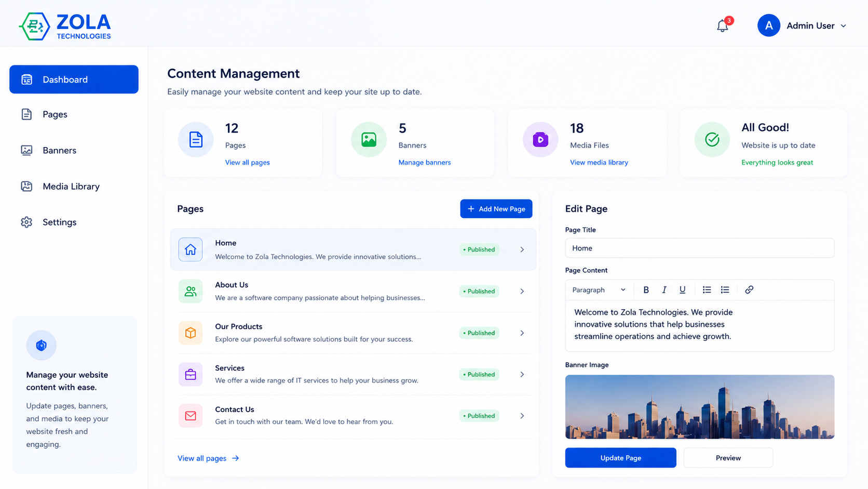Open Media Library in the sidebar
The width and height of the screenshot is (868, 489).
[x=74, y=186]
